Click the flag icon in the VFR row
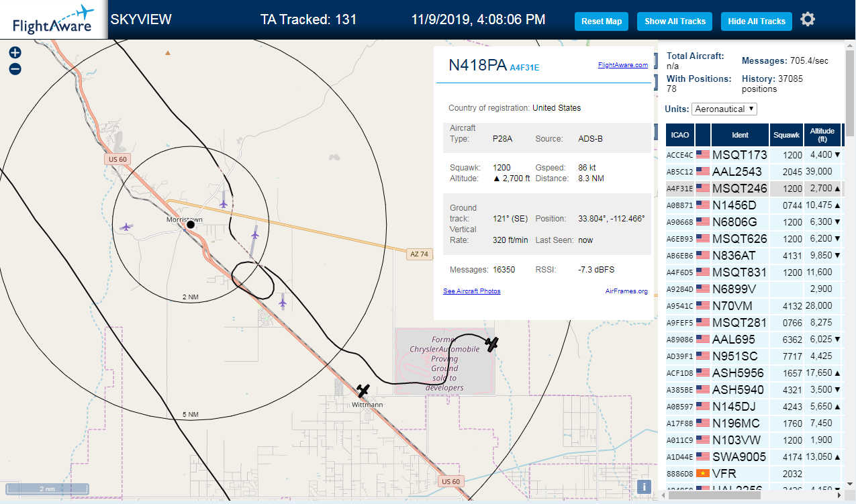856x504 pixels. coord(703,474)
